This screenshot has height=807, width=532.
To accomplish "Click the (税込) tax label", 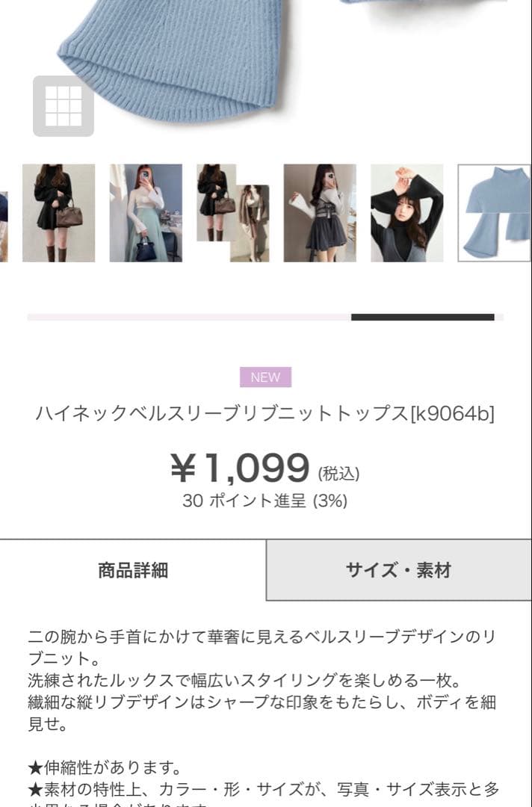I will [x=338, y=474].
